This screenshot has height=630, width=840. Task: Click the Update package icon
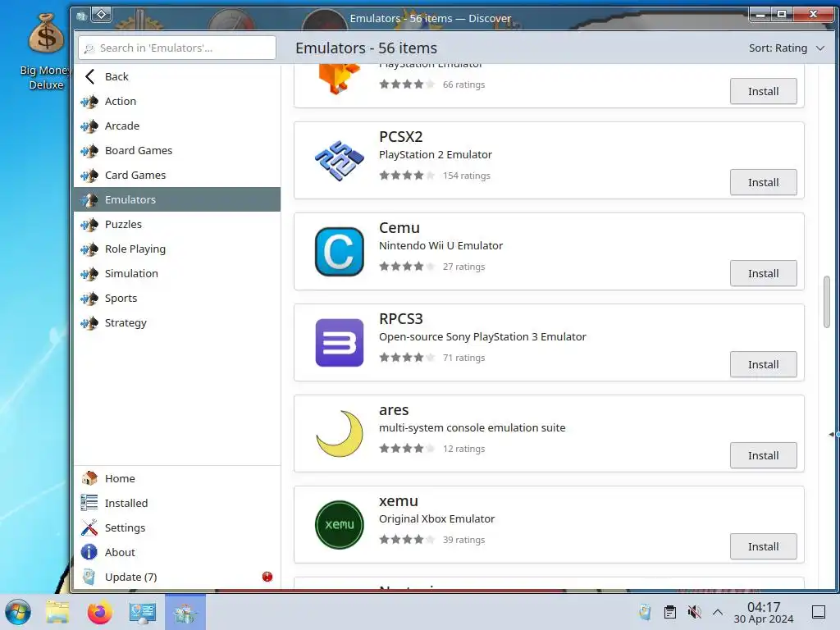89,577
